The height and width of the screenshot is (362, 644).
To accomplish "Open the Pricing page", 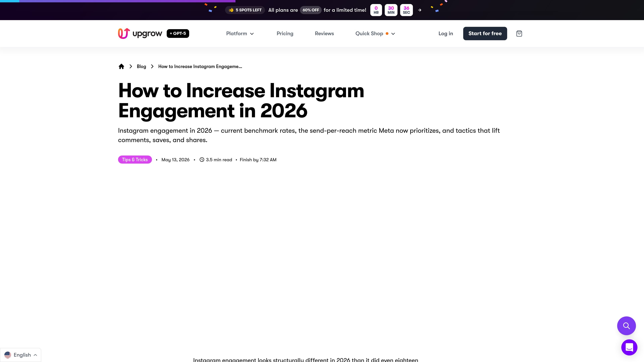I will 285,34.
